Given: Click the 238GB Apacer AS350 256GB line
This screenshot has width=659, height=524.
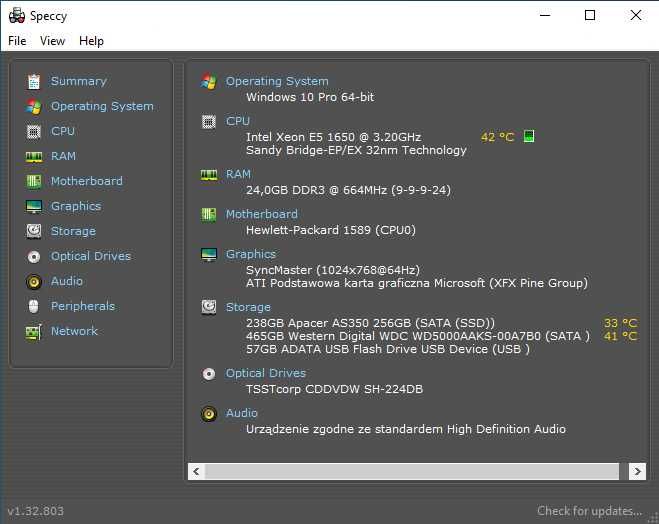Looking at the screenshot, I should (370, 323).
